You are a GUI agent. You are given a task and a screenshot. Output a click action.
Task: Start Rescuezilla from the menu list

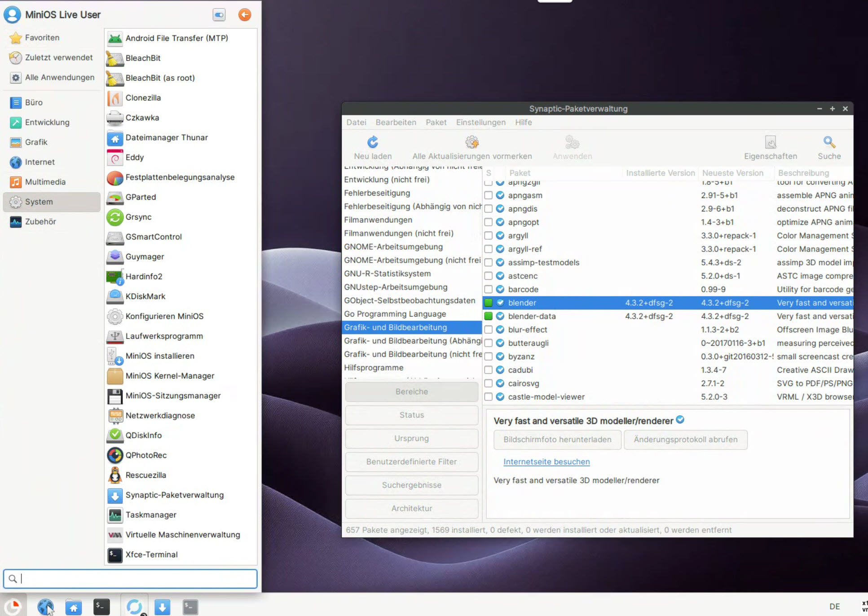pyautogui.click(x=145, y=475)
